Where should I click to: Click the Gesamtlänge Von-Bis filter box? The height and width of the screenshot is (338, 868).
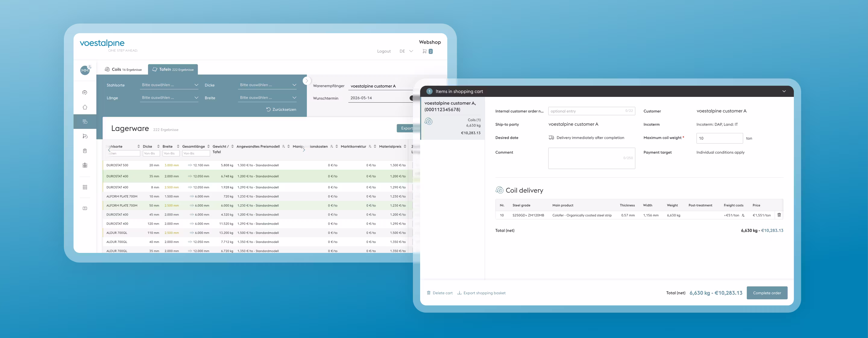[x=196, y=154]
